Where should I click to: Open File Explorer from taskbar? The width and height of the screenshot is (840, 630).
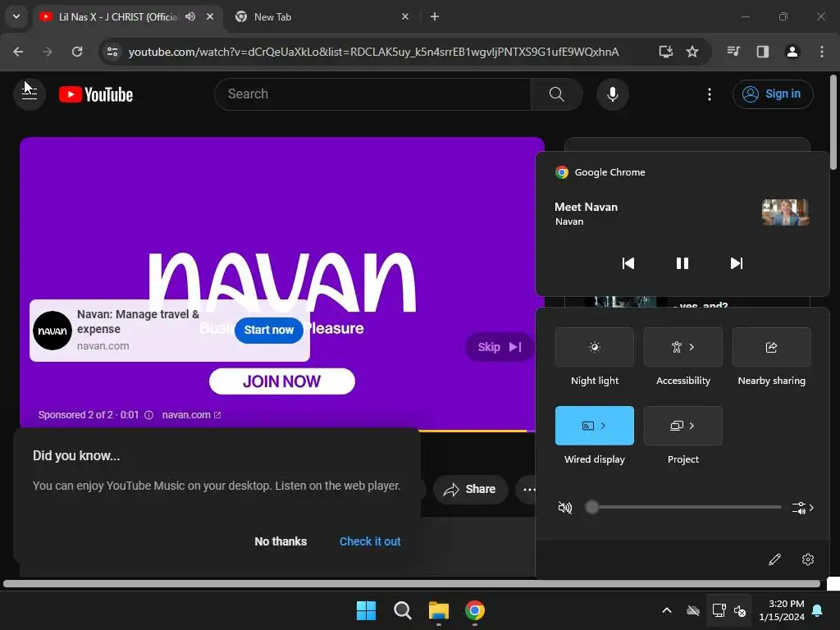click(x=439, y=610)
